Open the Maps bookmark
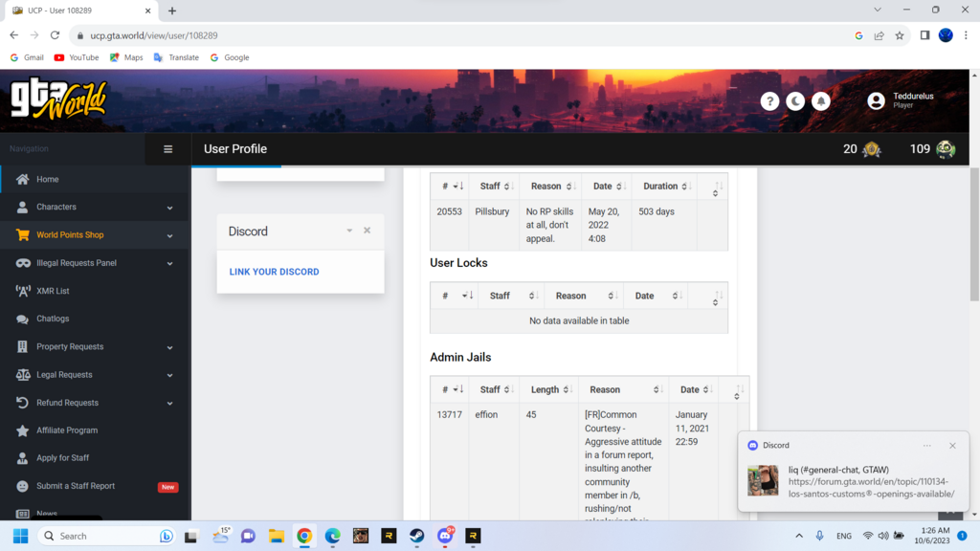Viewport: 980px width, 551px height. [126, 57]
